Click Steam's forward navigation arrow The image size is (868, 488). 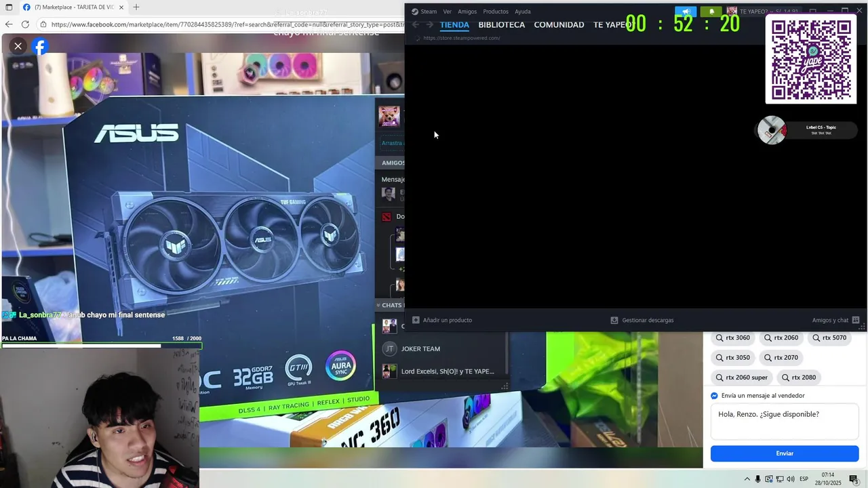[429, 24]
